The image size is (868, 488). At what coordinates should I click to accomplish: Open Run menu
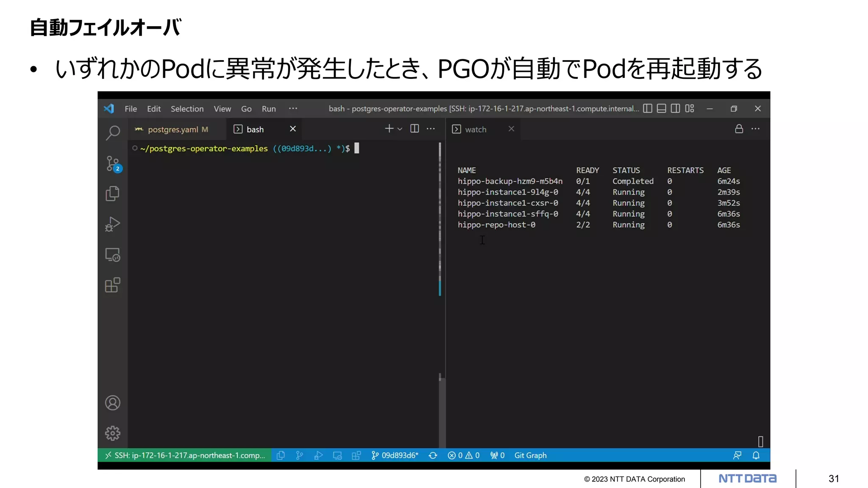tap(269, 109)
